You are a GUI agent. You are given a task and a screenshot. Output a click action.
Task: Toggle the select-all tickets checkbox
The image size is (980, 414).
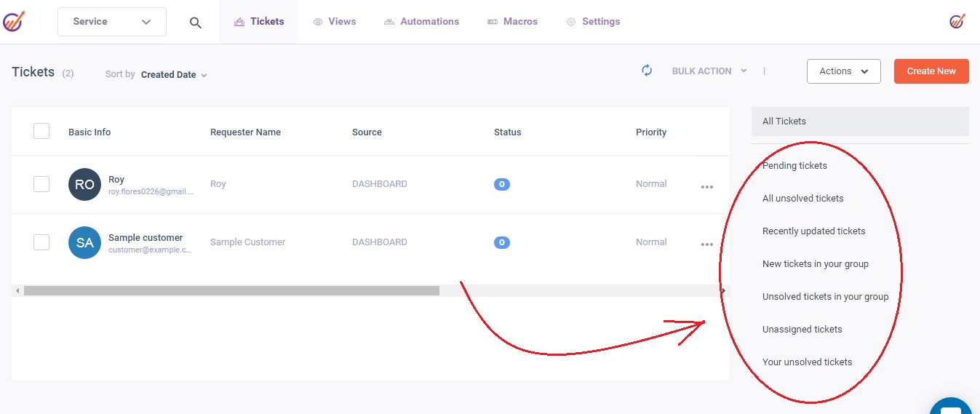[41, 131]
